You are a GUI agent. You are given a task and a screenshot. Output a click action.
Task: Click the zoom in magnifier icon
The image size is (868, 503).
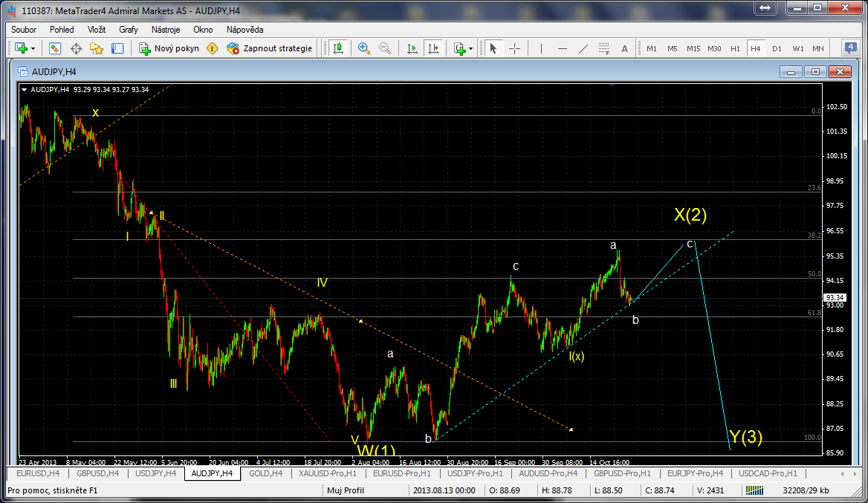click(x=363, y=48)
